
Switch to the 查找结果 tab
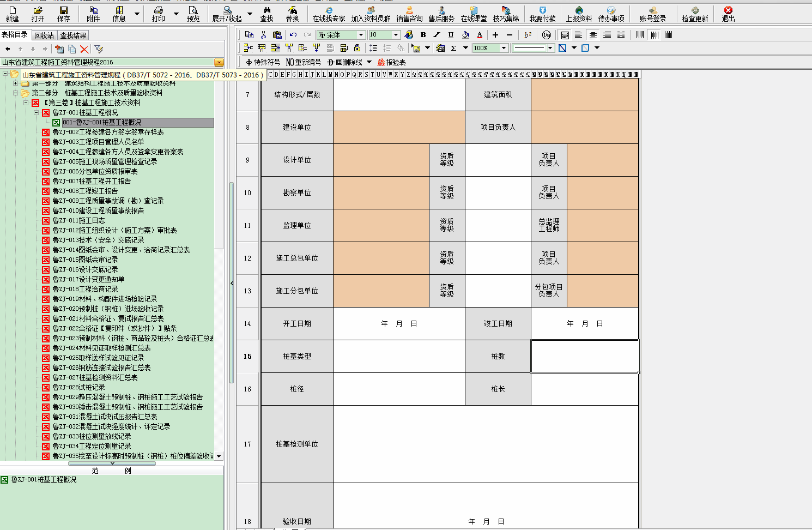point(73,35)
